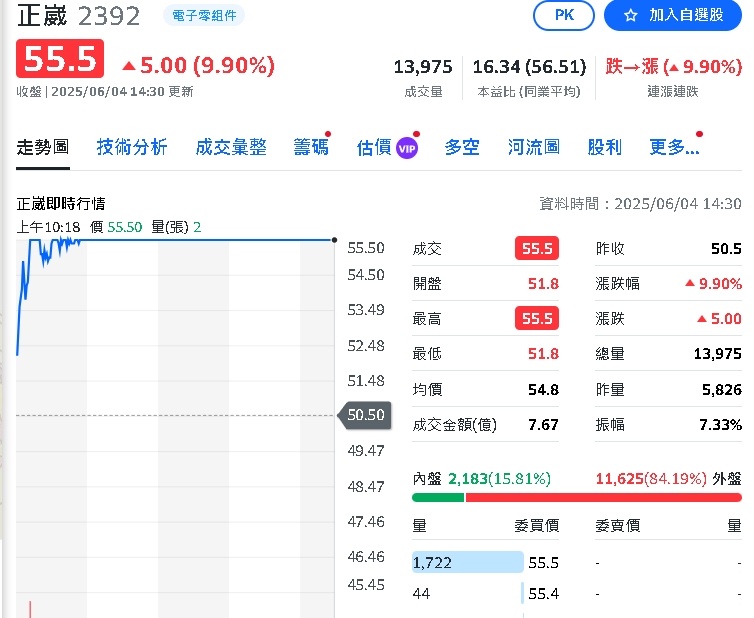The image size is (754, 618).
Task: Open the 估價 VIP tab
Action: pos(387,147)
